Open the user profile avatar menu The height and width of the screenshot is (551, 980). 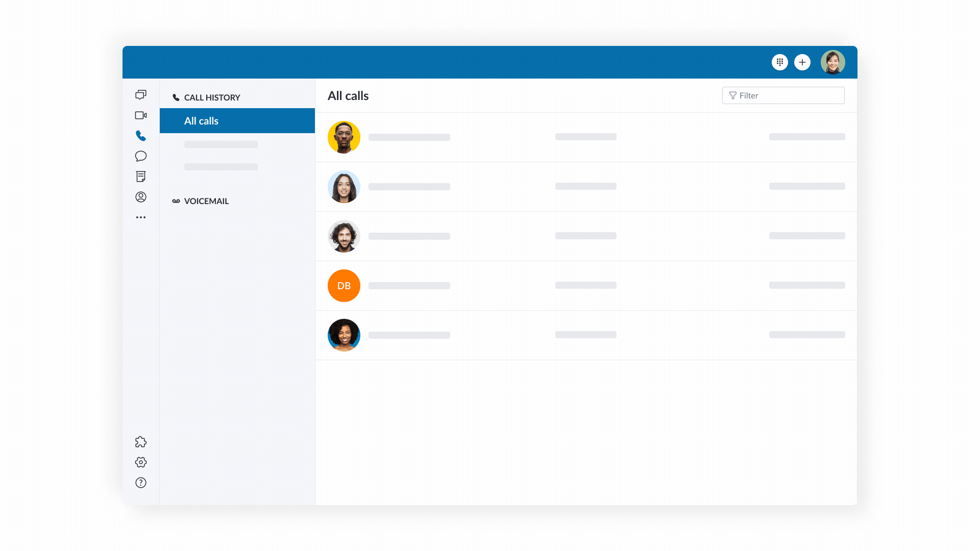(832, 62)
